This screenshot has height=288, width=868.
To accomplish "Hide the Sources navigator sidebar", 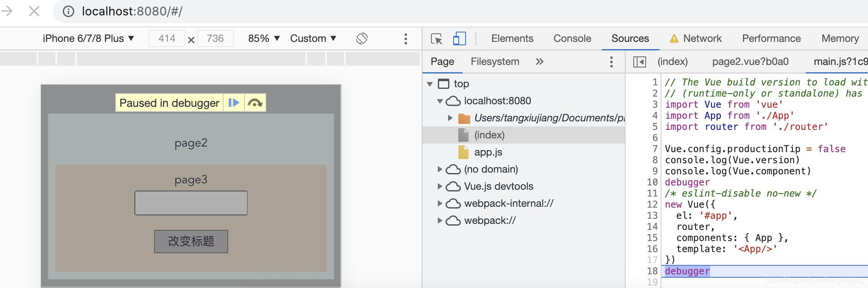I will [639, 62].
